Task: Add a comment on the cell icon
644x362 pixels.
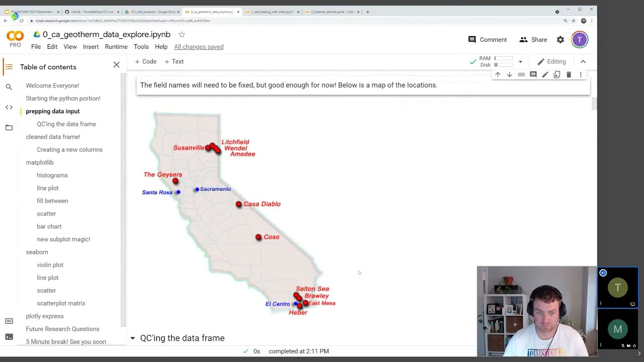Action: click(533, 74)
